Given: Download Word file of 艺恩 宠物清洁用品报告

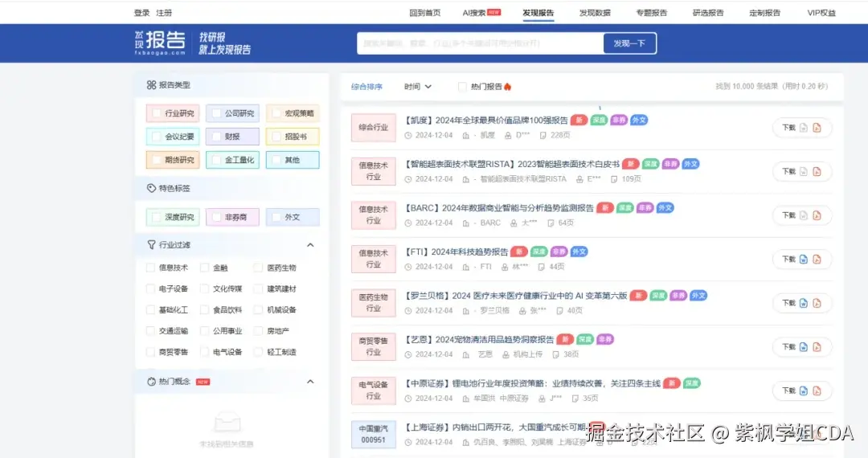Looking at the screenshot, I should 803,347.
